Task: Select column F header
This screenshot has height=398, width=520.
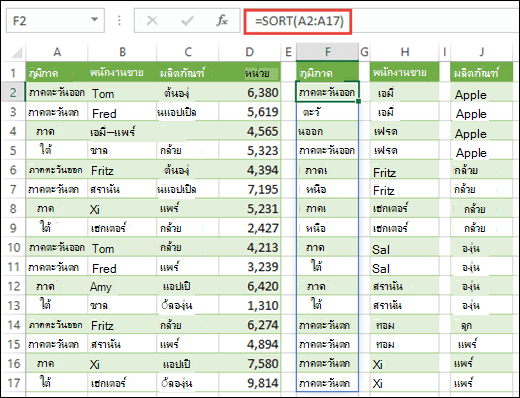Action: click(x=328, y=52)
